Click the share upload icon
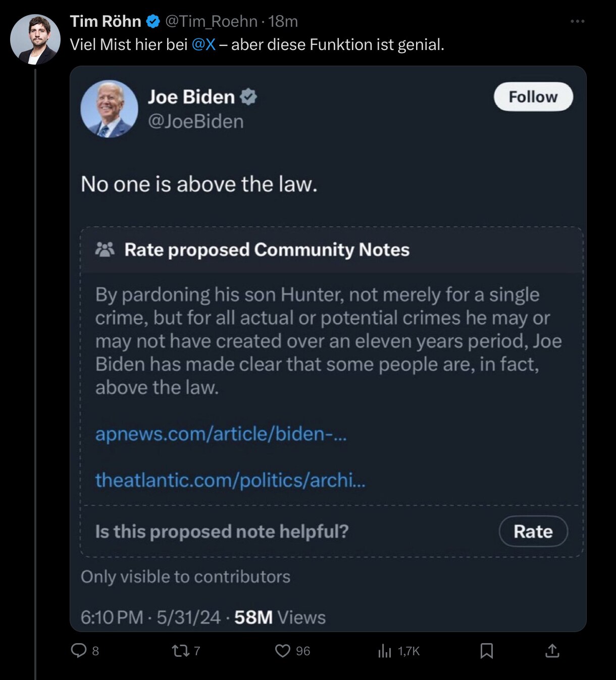Viewport: 616px width, 680px height. click(x=552, y=651)
